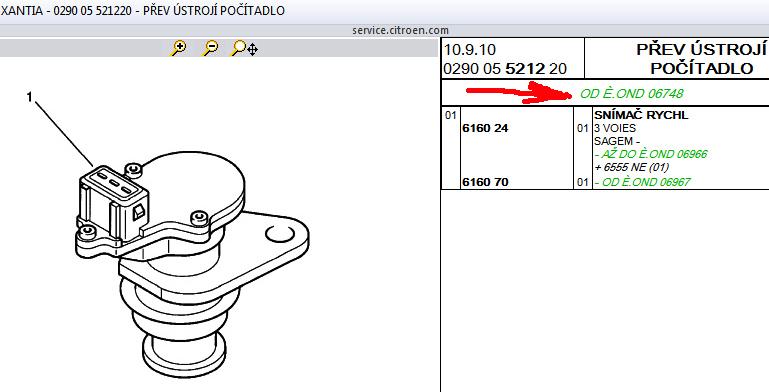Select part number 6160 24
769x392 pixels.
click(485, 129)
